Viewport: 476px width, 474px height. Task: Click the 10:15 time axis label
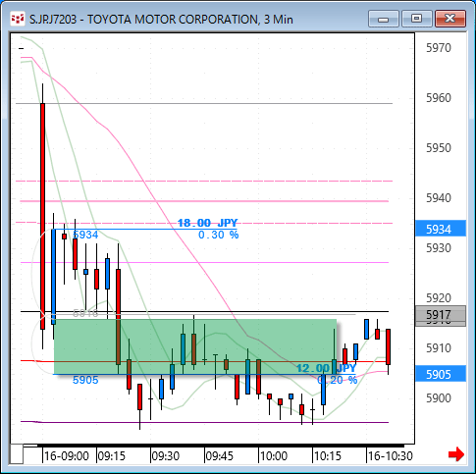tap(328, 455)
